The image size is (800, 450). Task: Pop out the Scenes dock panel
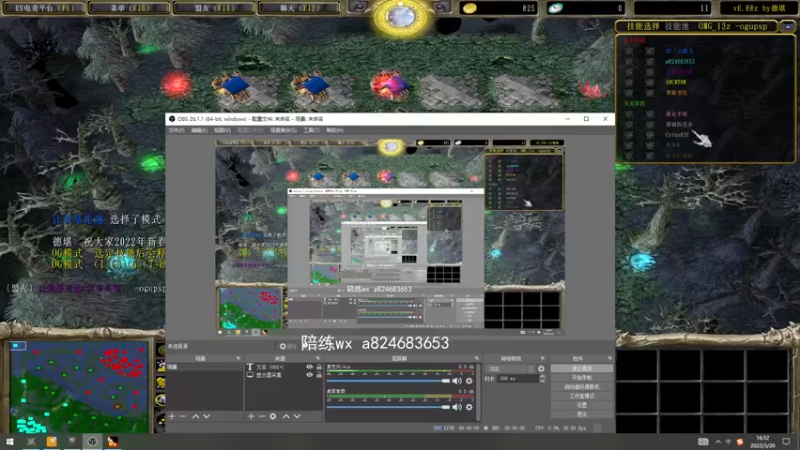pos(238,358)
